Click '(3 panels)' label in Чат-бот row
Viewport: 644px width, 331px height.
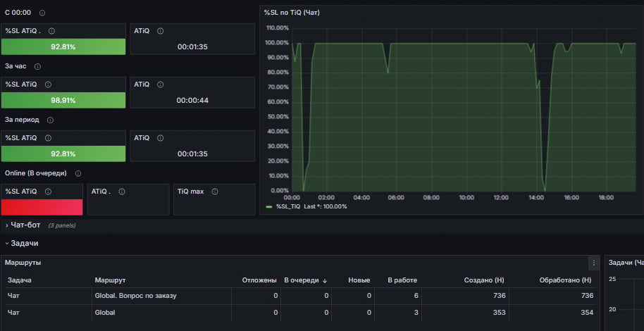click(62, 225)
